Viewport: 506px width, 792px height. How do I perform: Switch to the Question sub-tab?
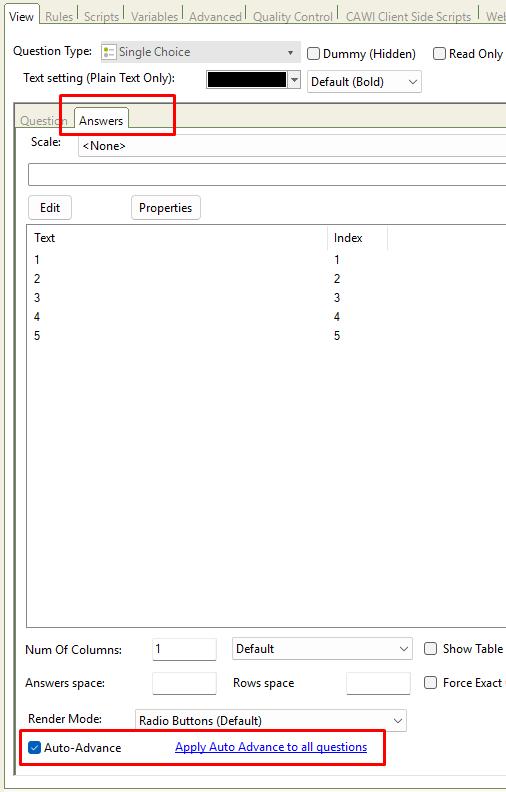point(43,121)
